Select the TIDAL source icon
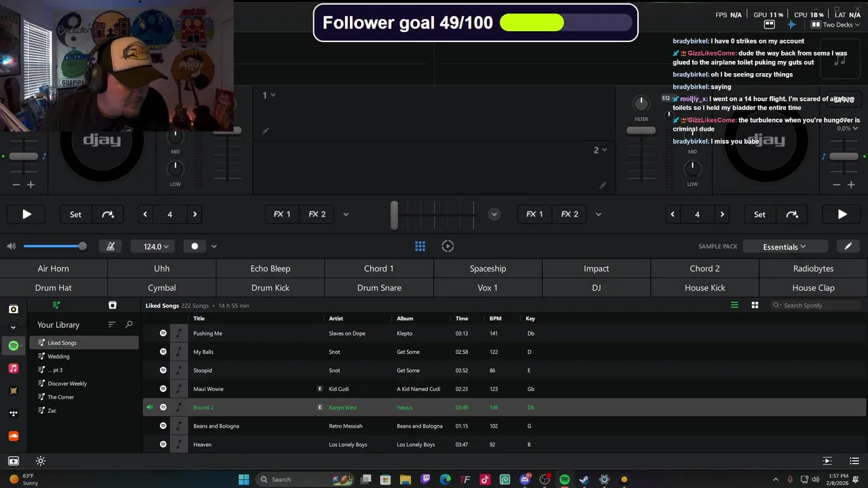The width and height of the screenshot is (868, 488). tap(14, 413)
